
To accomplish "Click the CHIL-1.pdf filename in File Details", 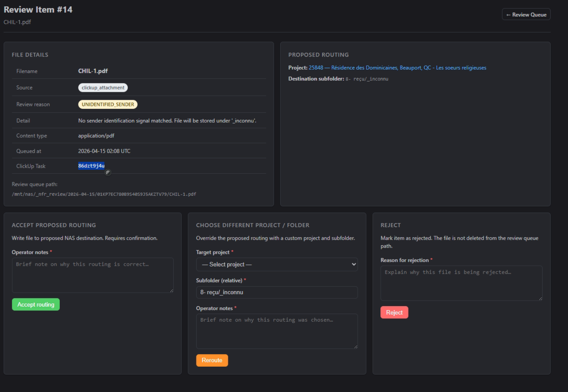I will coord(93,71).
